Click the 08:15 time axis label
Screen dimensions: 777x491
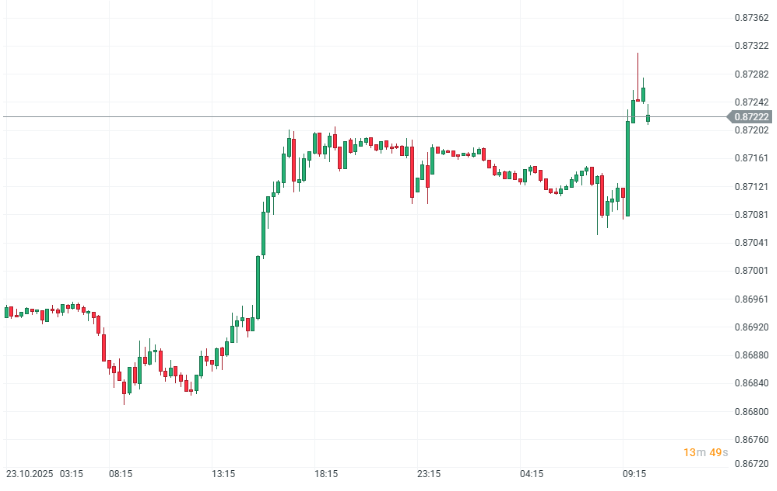click(x=122, y=473)
